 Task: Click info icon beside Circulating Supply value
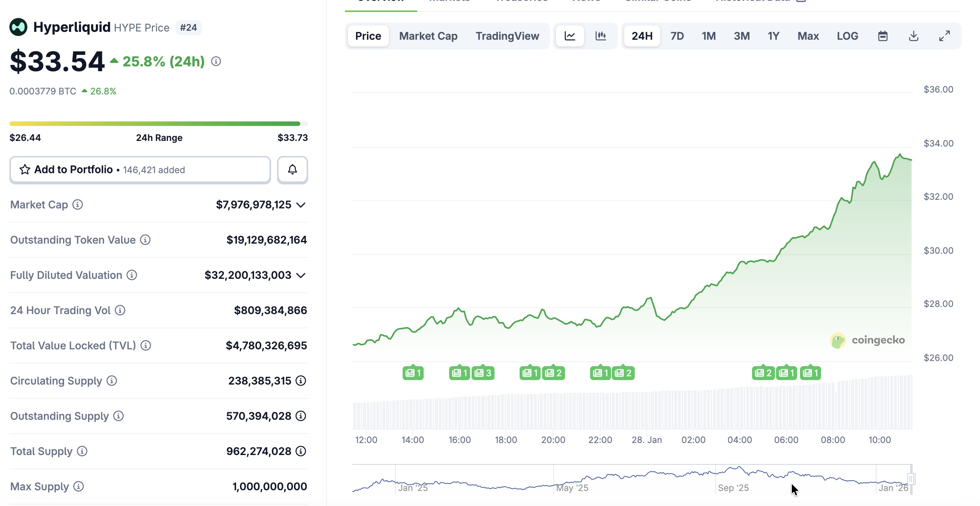[x=301, y=381]
